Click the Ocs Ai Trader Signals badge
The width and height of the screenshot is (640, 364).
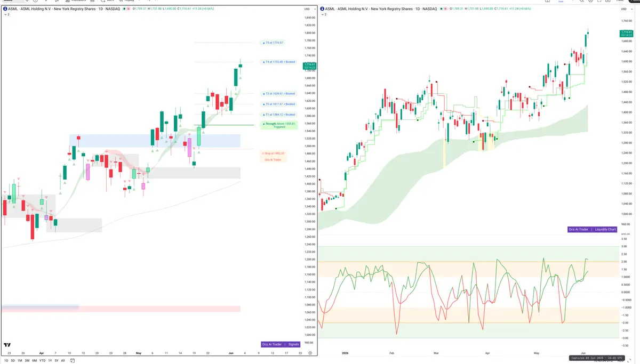(281, 344)
